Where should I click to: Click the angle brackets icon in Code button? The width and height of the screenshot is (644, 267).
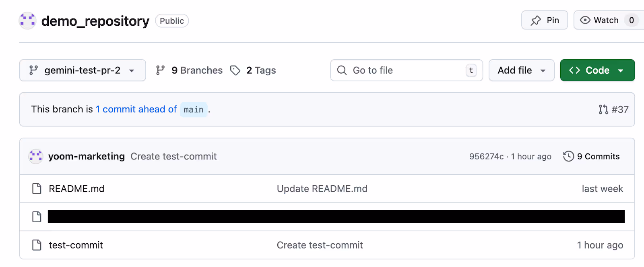coord(574,70)
